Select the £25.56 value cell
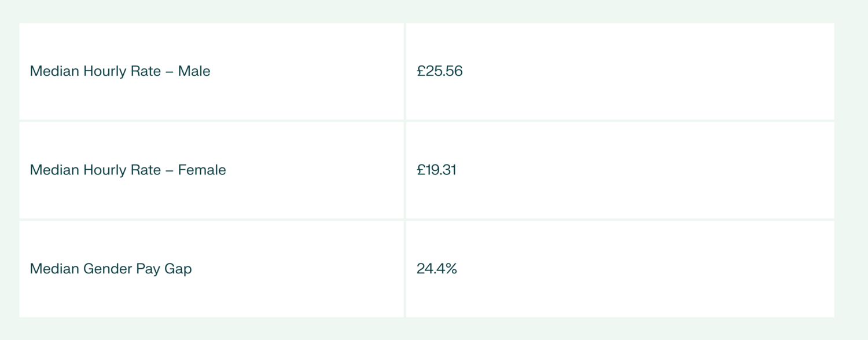This screenshot has height=340, width=868. tap(620, 71)
